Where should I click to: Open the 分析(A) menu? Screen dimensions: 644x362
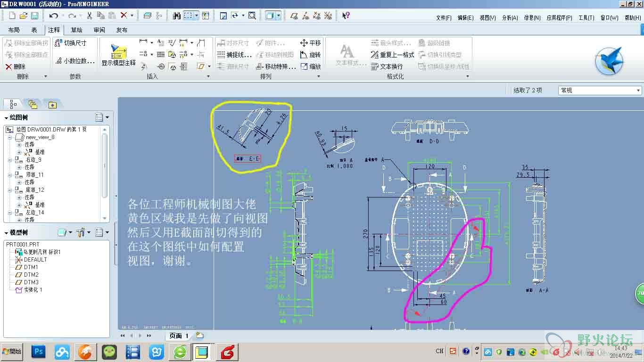click(510, 18)
